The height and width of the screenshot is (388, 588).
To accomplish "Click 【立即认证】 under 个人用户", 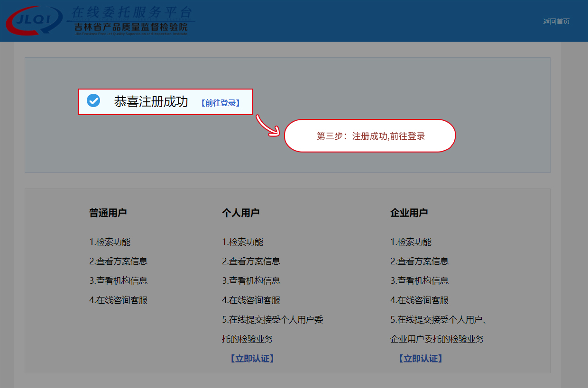I will (x=252, y=359).
